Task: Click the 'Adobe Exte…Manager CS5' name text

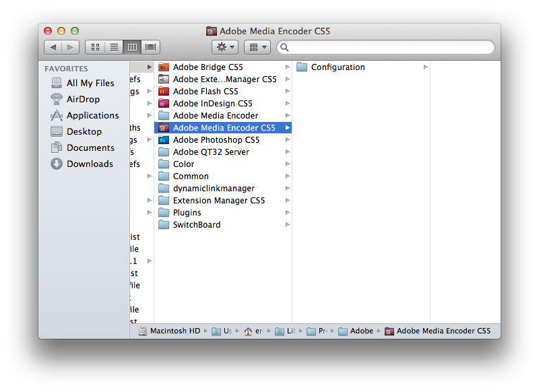Action: (225, 79)
